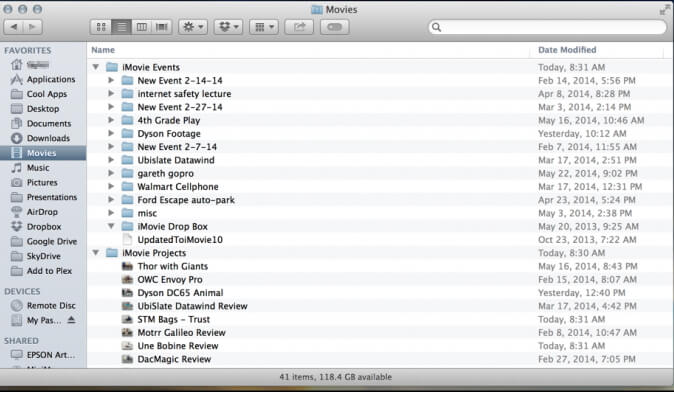The height and width of the screenshot is (393, 674).
Task: Eject the My Passport drive
Action: [71, 320]
